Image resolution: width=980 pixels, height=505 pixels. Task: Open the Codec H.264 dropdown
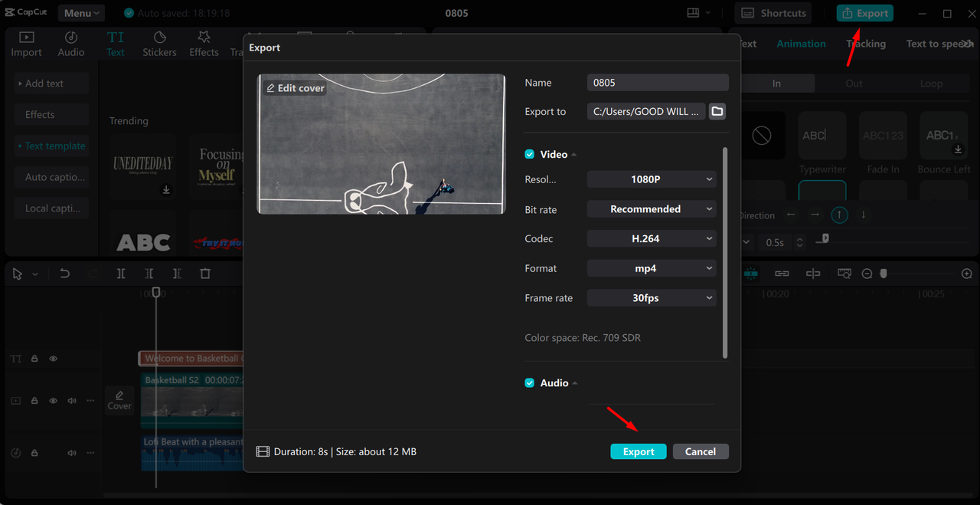tap(652, 238)
